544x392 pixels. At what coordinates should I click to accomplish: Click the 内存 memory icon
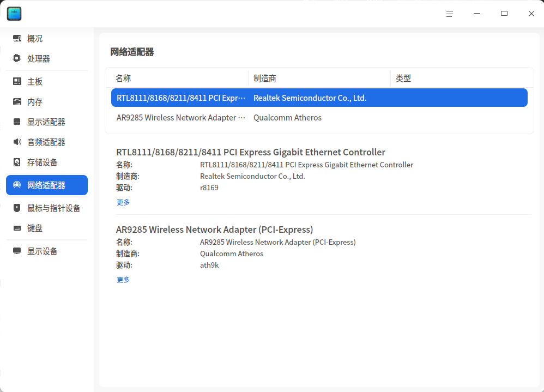pos(17,101)
